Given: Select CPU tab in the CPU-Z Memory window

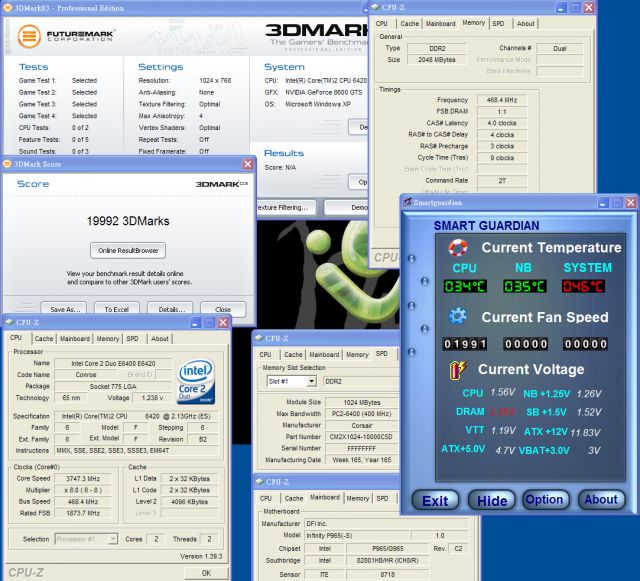Looking at the screenshot, I should [382, 24].
